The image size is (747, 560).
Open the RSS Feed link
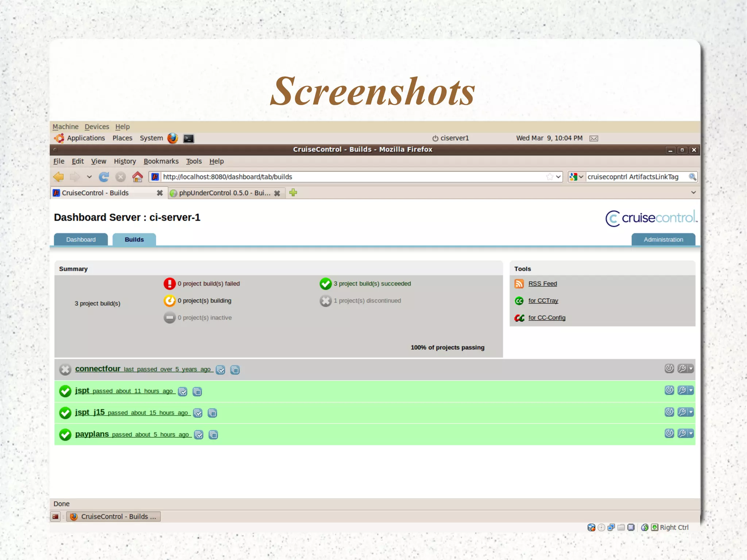click(x=542, y=284)
